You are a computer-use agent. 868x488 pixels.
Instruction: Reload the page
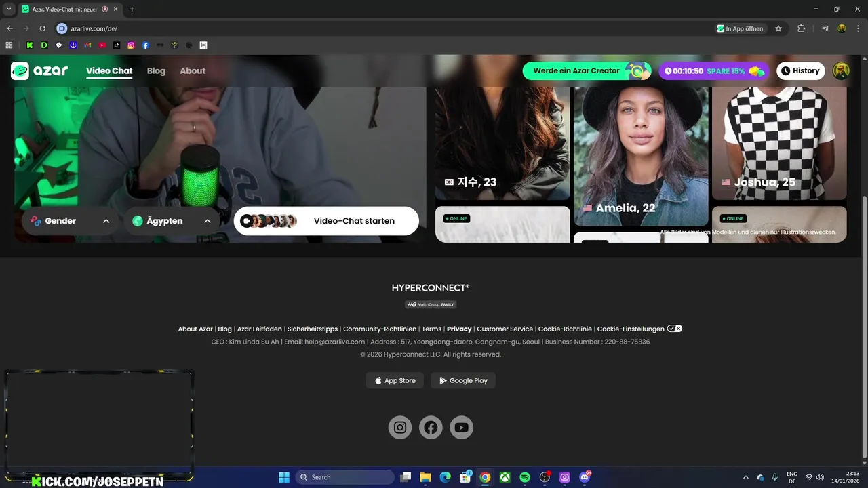pyautogui.click(x=42, y=28)
